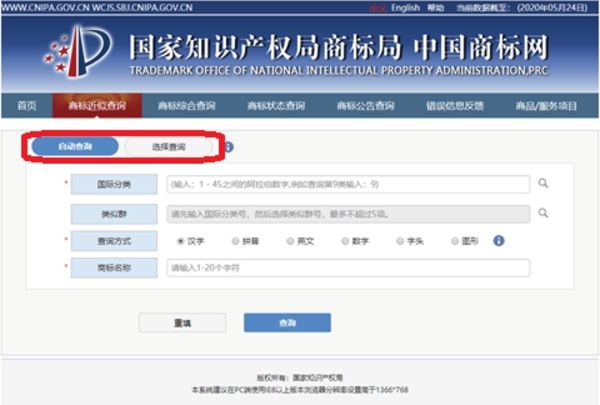Image resolution: width=600 pixels, height=405 pixels.
Task: Open 商标综合查询 tab
Action: point(187,106)
